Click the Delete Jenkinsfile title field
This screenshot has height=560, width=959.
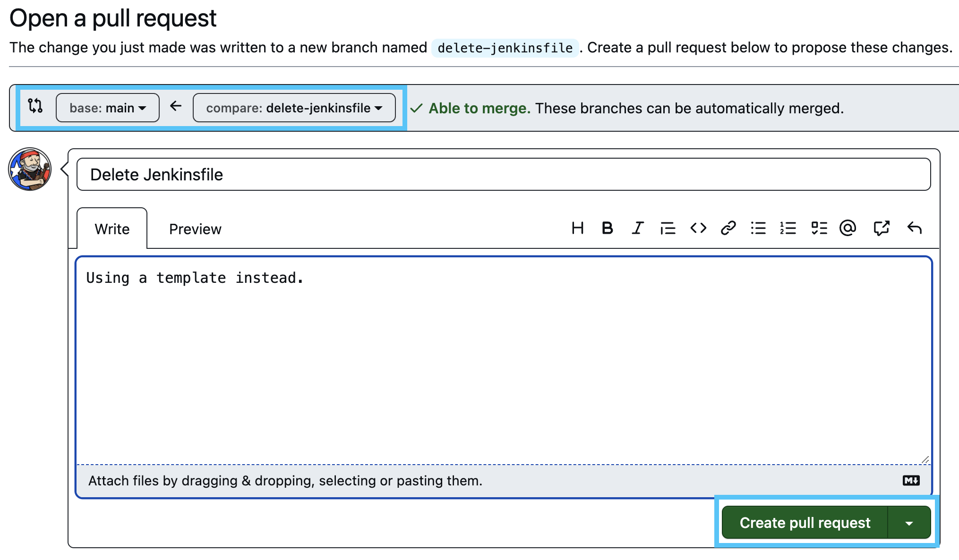pyautogui.click(x=504, y=175)
